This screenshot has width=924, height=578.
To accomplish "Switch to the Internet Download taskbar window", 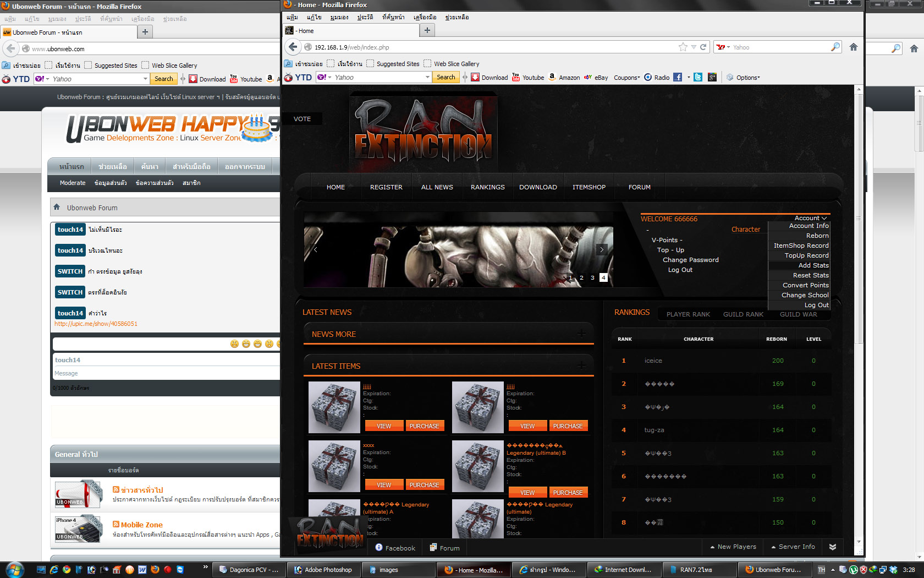I will (x=623, y=570).
